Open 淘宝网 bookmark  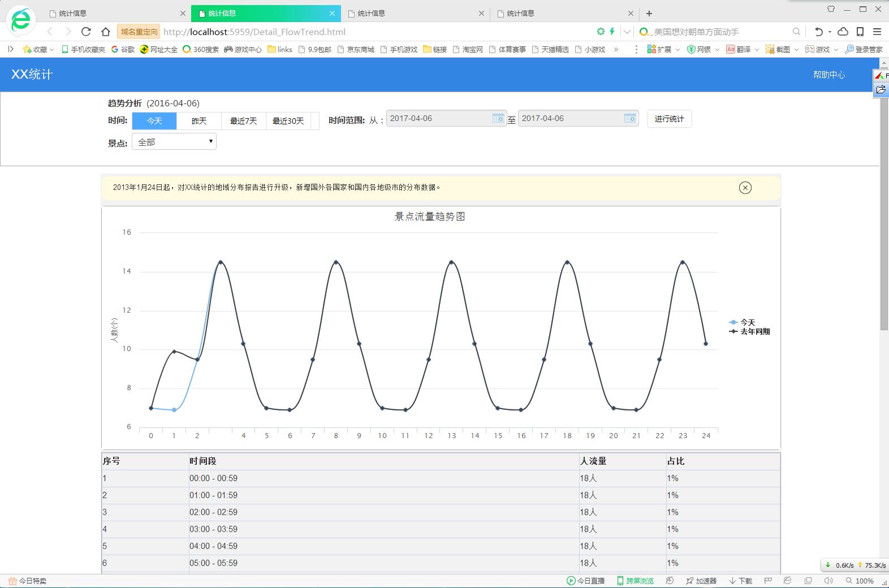(468, 49)
